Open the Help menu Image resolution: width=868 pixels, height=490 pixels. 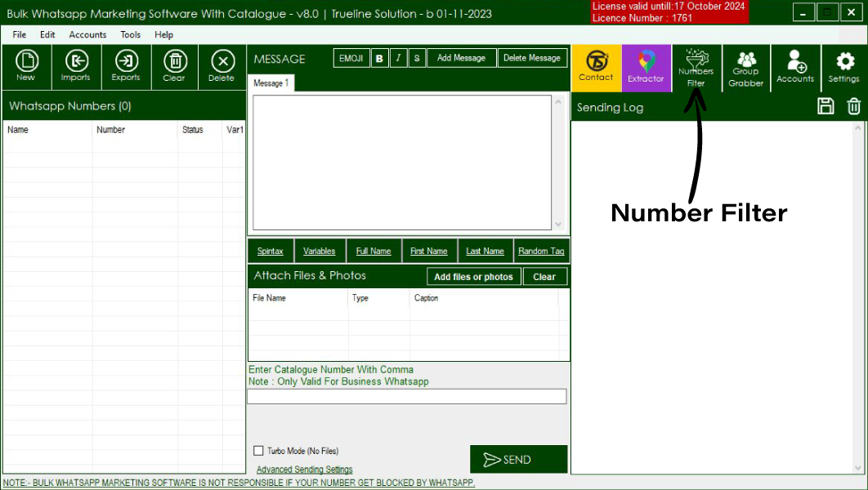pos(163,34)
